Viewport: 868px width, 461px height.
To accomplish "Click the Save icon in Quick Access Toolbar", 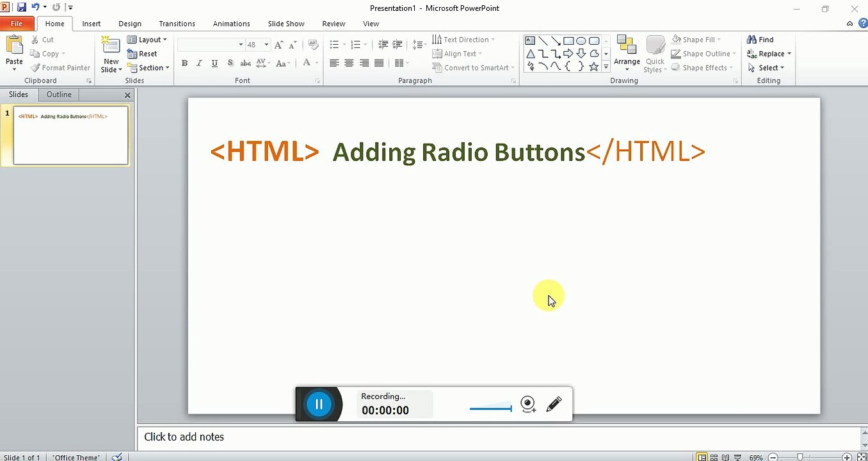I will click(x=22, y=8).
